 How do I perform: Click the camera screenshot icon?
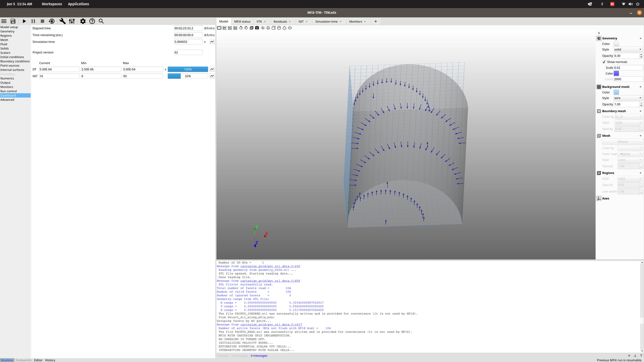pos(257,28)
